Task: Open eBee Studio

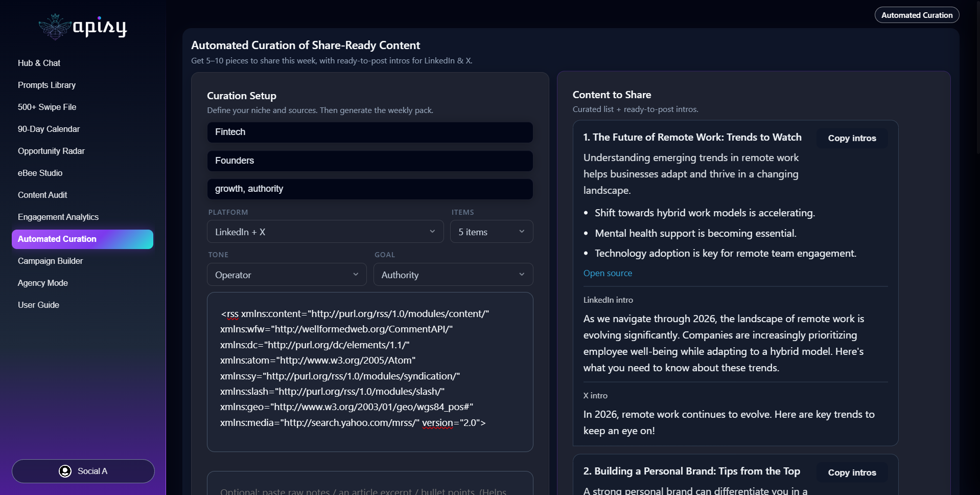Action: pyautogui.click(x=40, y=173)
